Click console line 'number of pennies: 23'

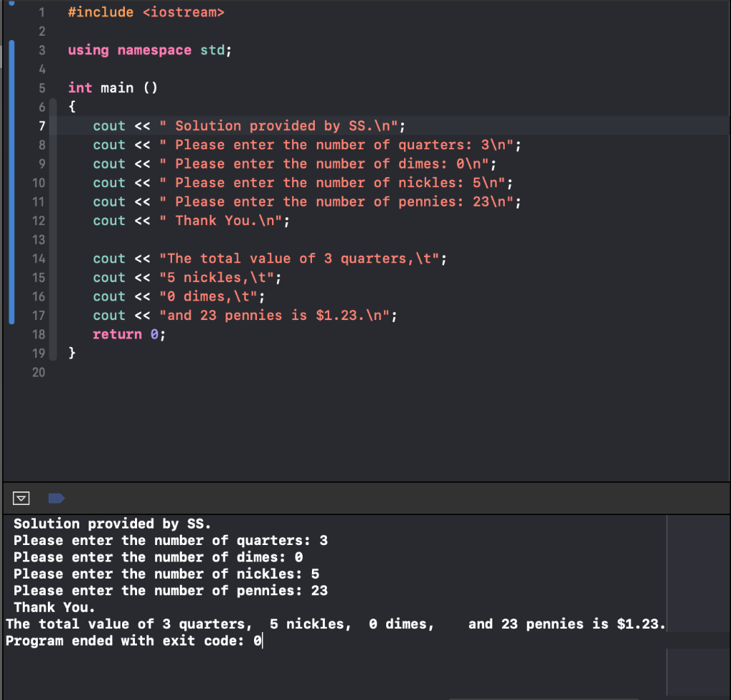(x=171, y=591)
